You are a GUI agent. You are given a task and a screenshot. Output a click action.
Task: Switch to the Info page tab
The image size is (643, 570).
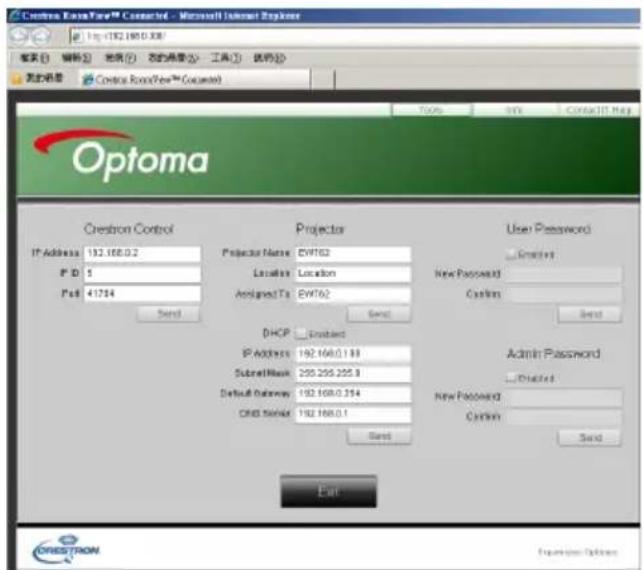coord(513,110)
